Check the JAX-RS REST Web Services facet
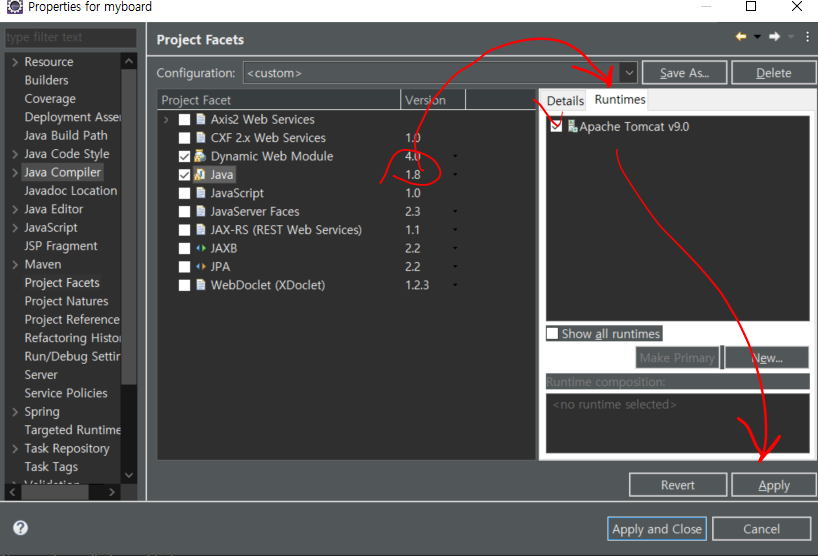This screenshot has height=556, width=818. pos(184,230)
